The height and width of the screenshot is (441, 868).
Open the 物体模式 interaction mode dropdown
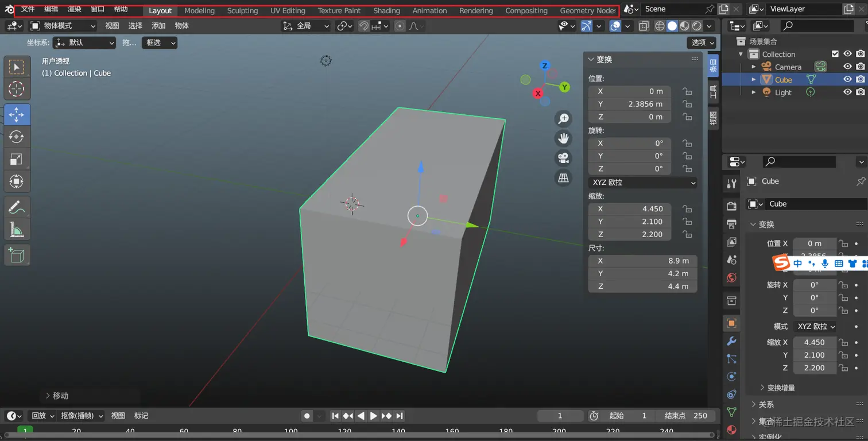63,26
